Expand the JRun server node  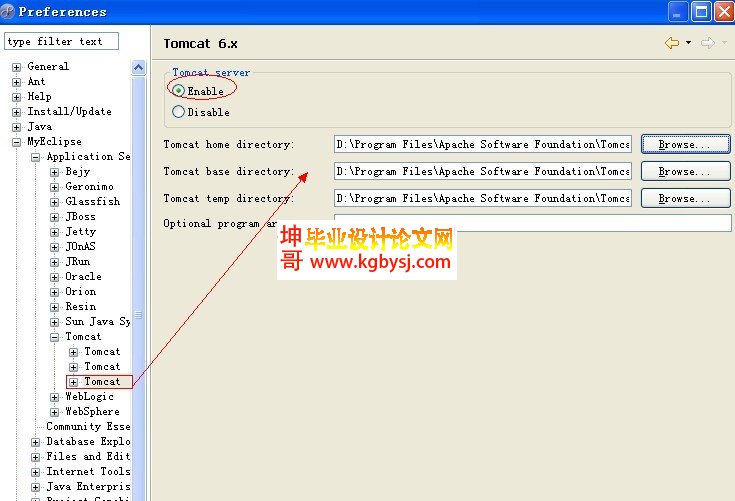(x=54, y=262)
